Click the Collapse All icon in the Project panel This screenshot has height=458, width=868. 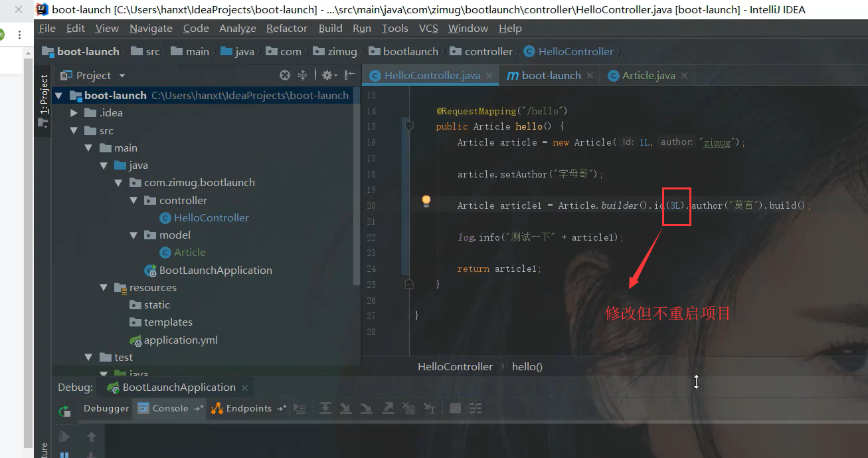302,75
